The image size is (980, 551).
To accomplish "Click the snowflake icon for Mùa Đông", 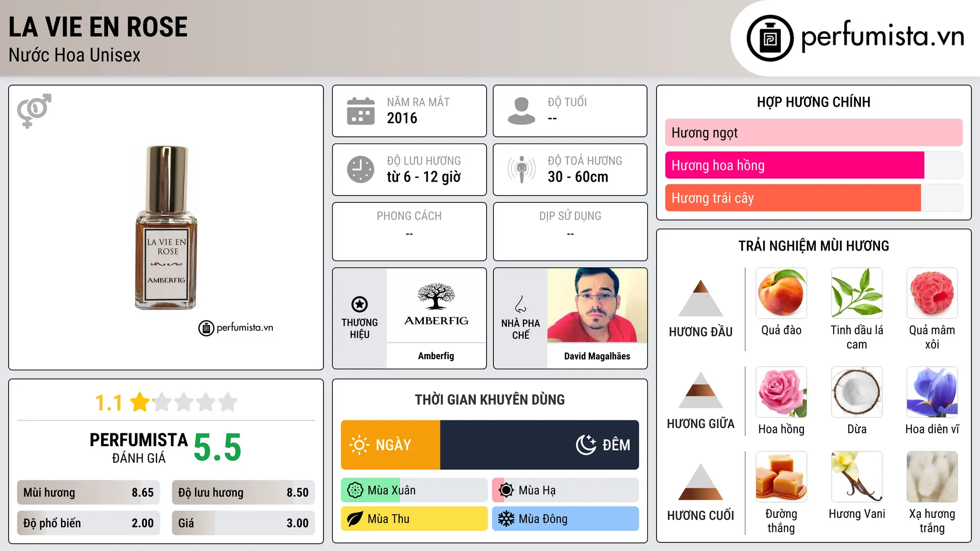I will coord(506,519).
